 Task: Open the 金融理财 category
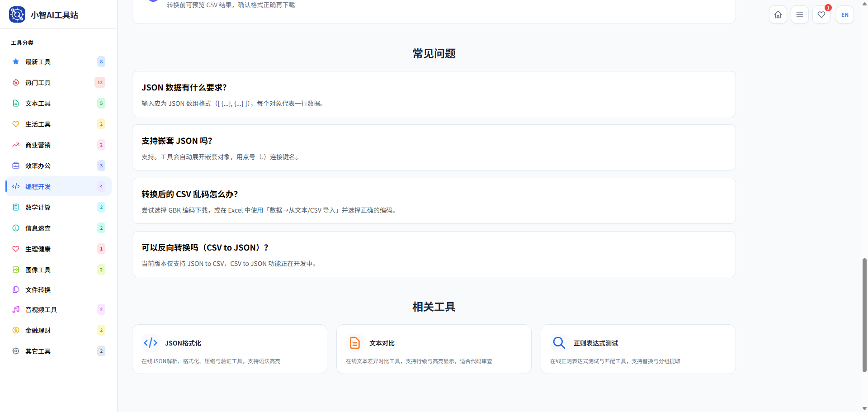[58, 330]
